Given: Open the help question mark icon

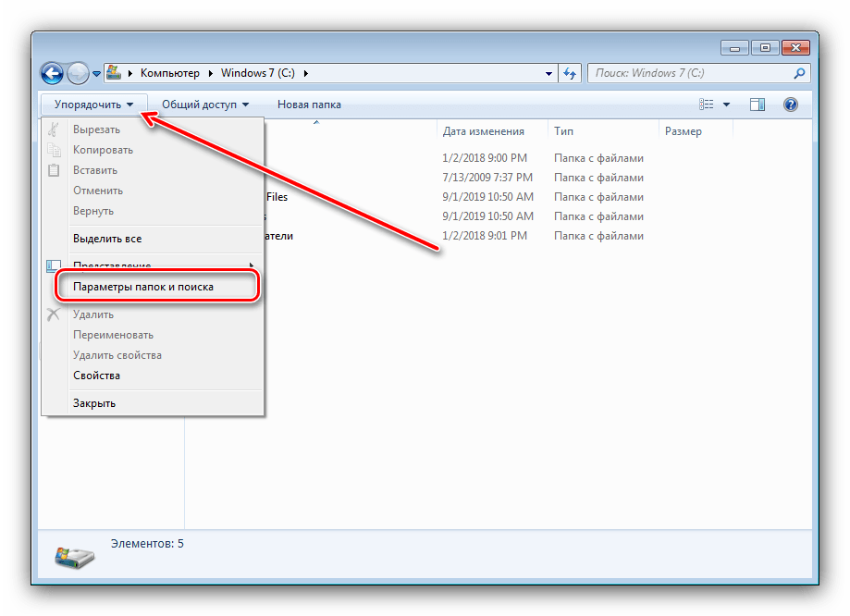Looking at the screenshot, I should (x=791, y=105).
